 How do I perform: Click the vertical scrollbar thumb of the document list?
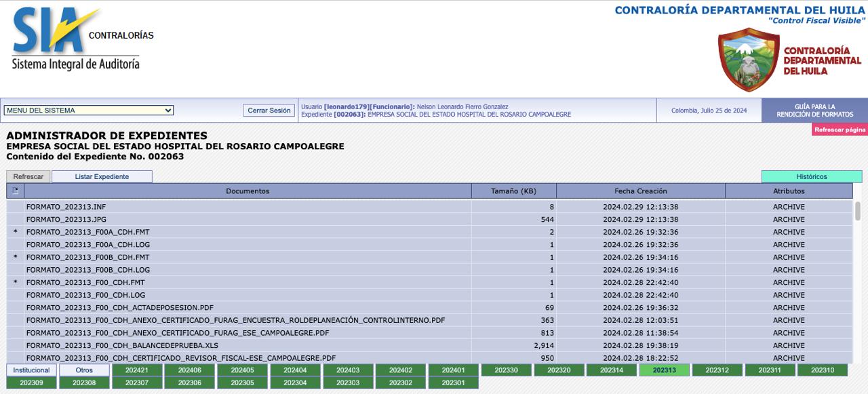tap(858, 211)
